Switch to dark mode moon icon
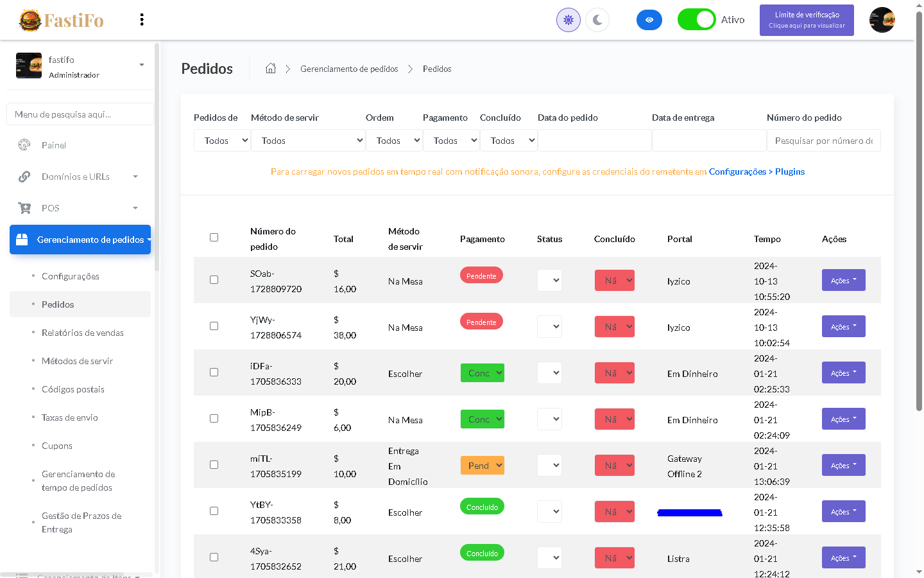The width and height of the screenshot is (924, 578). (597, 20)
